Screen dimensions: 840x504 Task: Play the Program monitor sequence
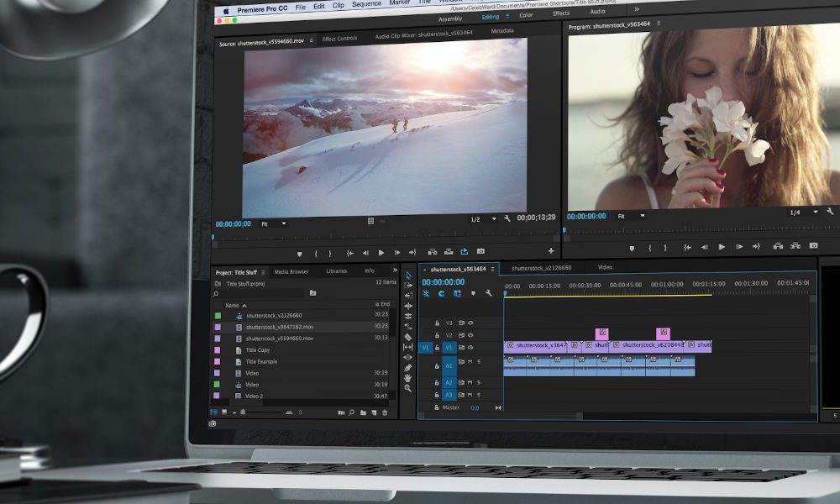pos(722,247)
